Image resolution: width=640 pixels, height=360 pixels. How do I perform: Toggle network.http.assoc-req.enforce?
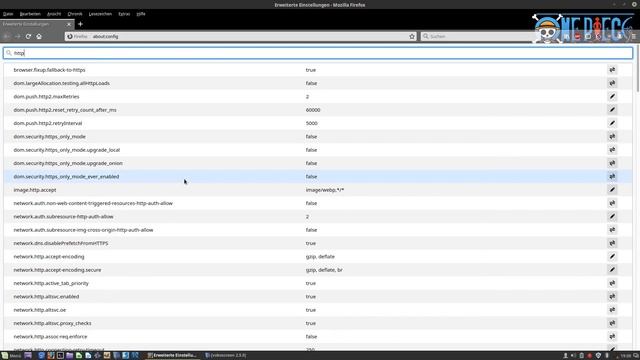(x=612, y=336)
